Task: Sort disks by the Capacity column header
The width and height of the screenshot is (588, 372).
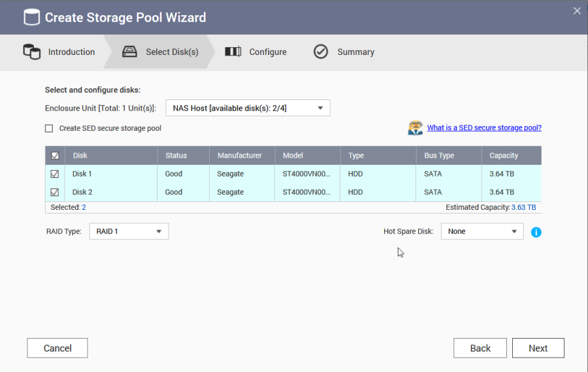Action: click(504, 156)
